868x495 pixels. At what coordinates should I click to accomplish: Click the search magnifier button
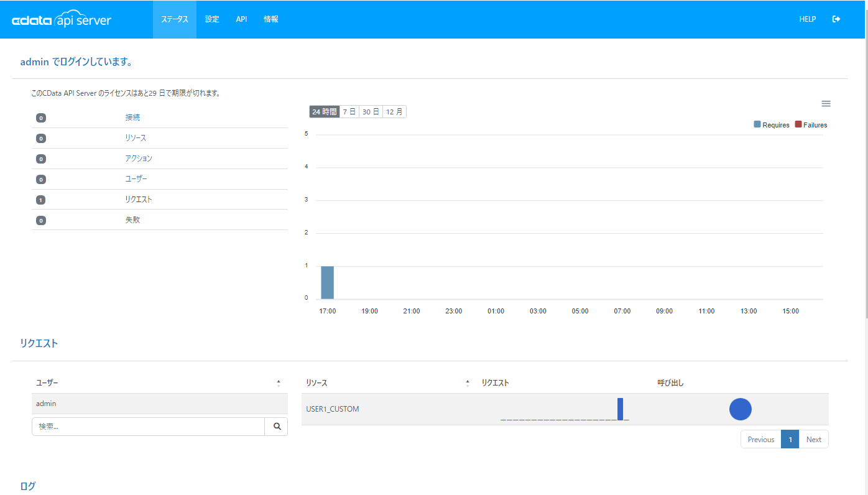277,427
